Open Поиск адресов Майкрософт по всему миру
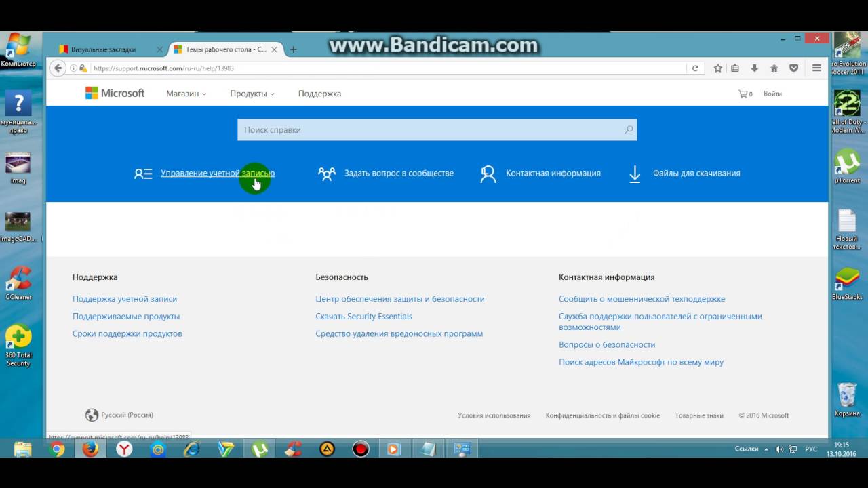868x488 pixels. (x=641, y=362)
